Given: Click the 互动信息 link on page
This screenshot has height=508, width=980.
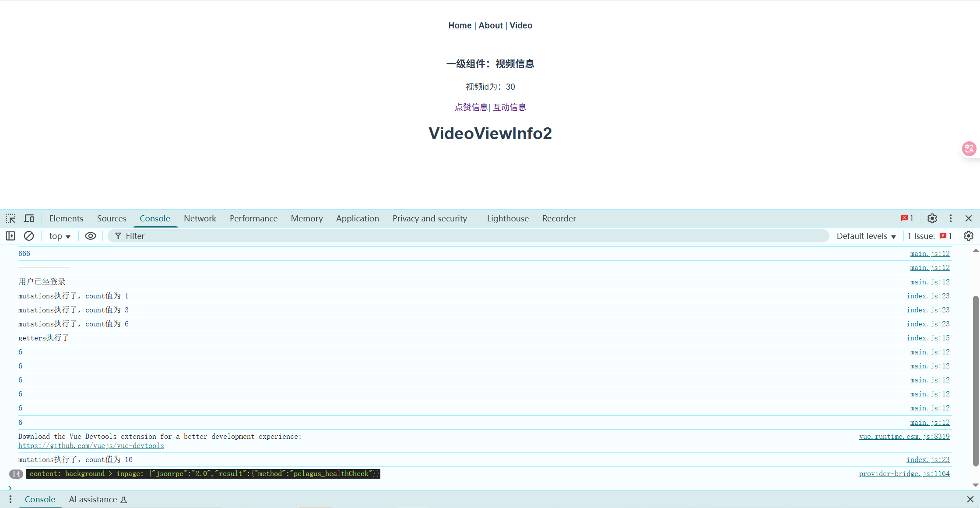Looking at the screenshot, I should (x=509, y=107).
